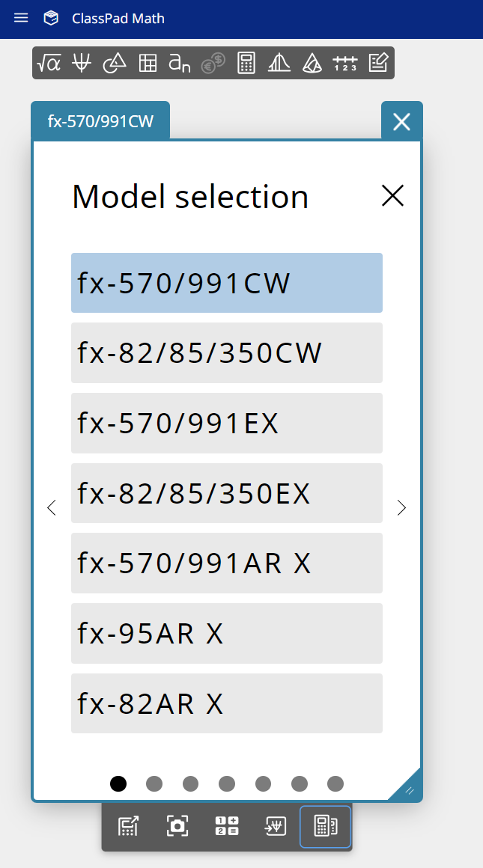The image size is (483, 868).
Task: Choose the fx-82AR X model
Action: tap(226, 703)
